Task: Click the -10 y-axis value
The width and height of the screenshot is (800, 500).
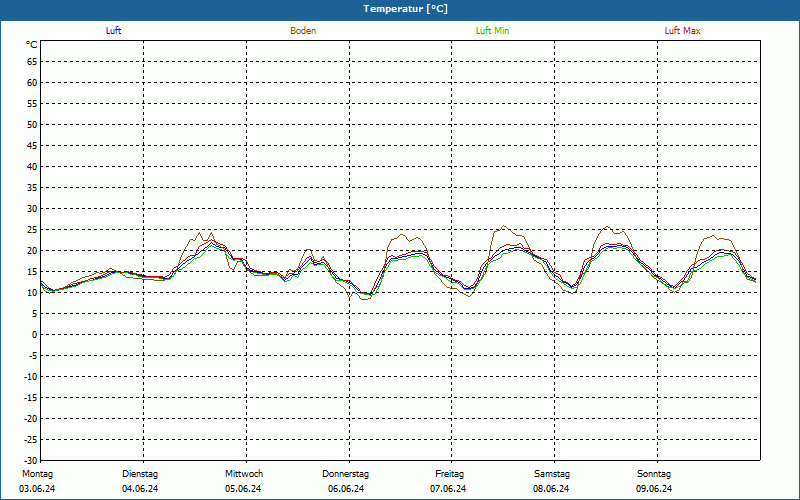Action: click(32, 377)
